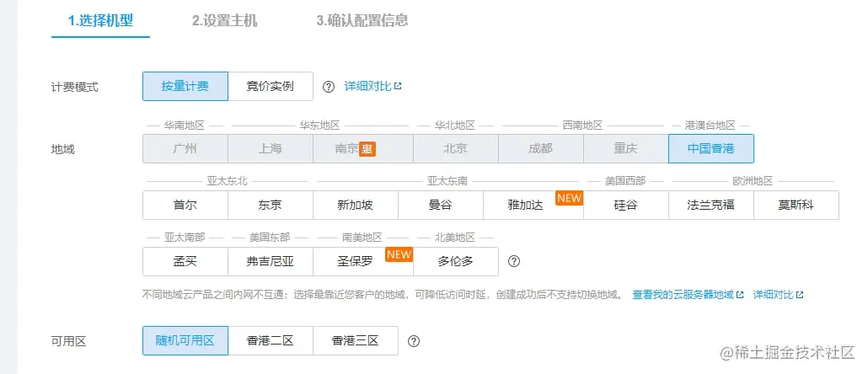Choose the 孟买 region
Screen dimensions: 868x374
[x=185, y=262]
